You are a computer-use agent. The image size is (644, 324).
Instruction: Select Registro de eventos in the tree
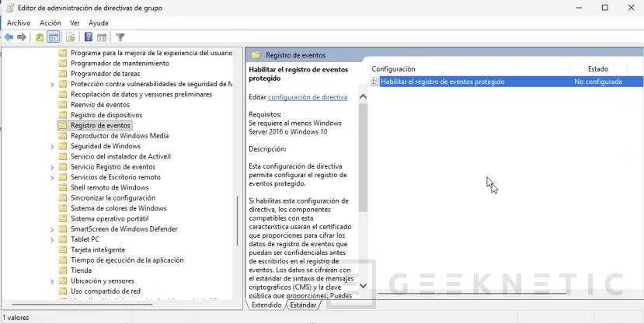101,125
